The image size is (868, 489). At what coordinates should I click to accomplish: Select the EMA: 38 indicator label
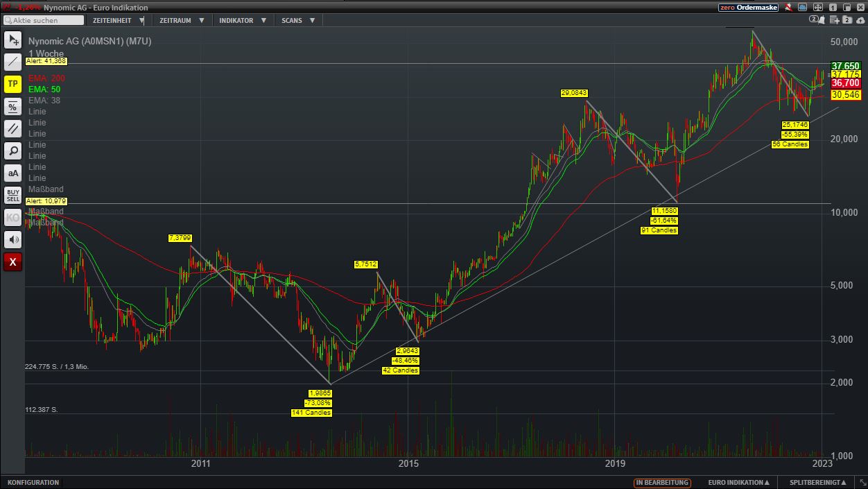(44, 101)
